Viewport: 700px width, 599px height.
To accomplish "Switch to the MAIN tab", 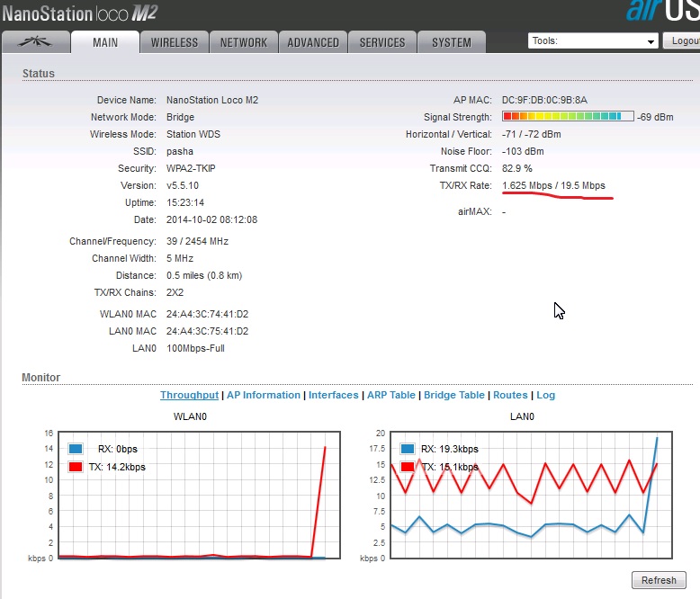I will pos(105,42).
